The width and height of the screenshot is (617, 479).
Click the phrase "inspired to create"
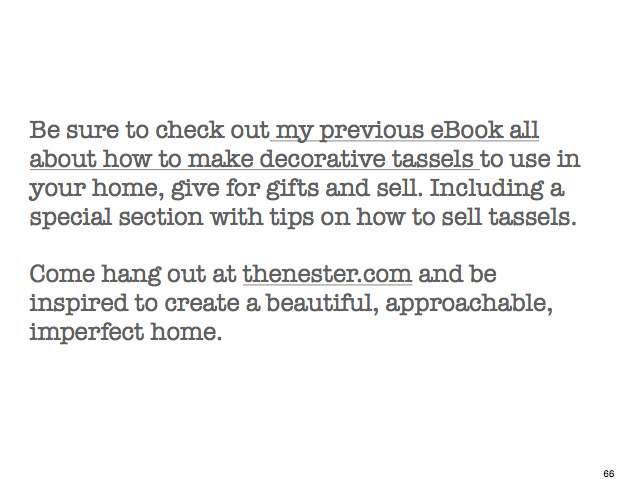tap(125, 303)
